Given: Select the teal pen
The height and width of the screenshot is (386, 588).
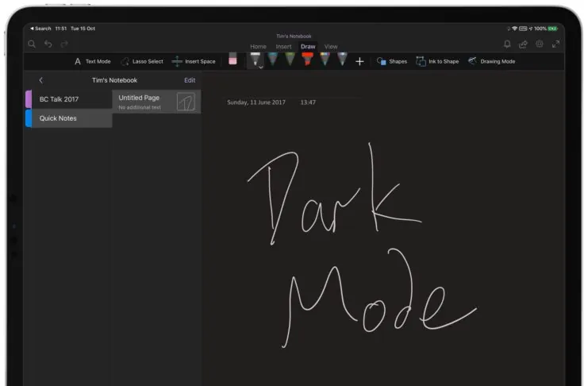Looking at the screenshot, I should (x=273, y=59).
